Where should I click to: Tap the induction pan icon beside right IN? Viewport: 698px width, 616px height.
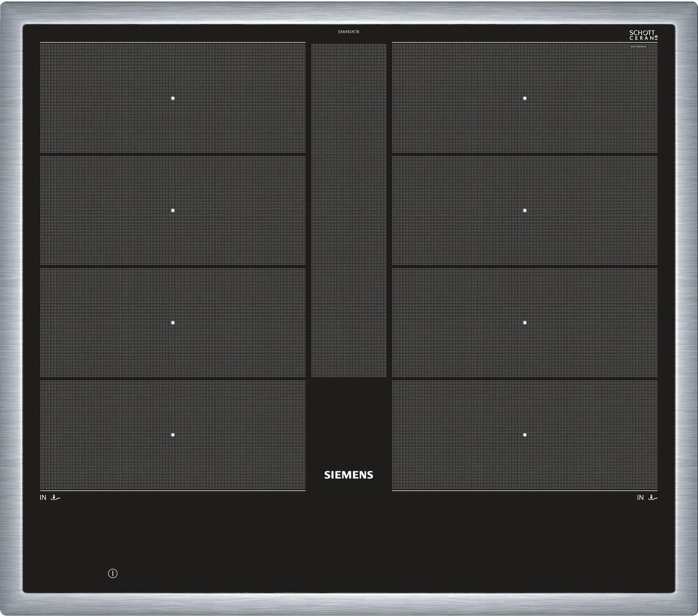[x=653, y=498]
